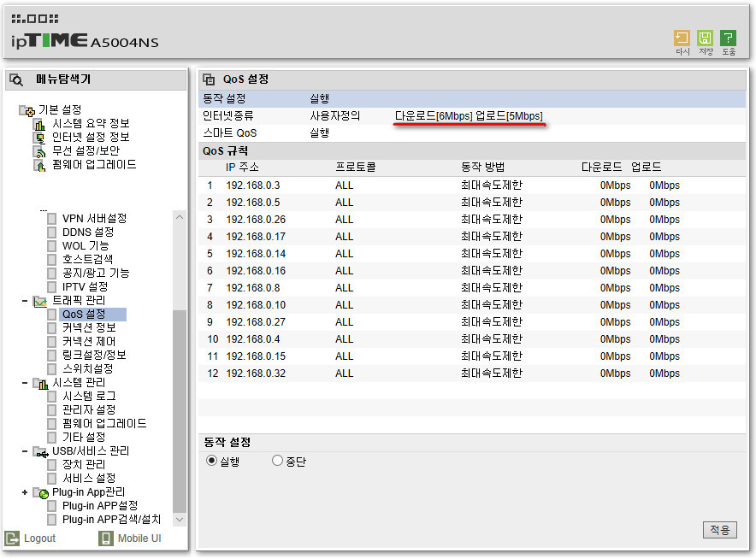The height and width of the screenshot is (559, 756).
Task: Click the 다운로드[6Mbps] 업로드[5Mbps] link
Action: tap(469, 116)
